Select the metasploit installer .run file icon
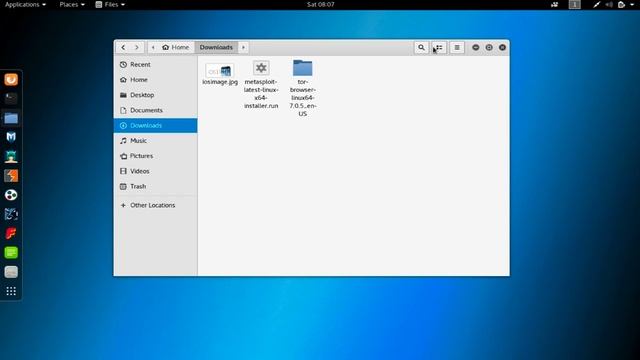This screenshot has width=640, height=360. coord(261,68)
